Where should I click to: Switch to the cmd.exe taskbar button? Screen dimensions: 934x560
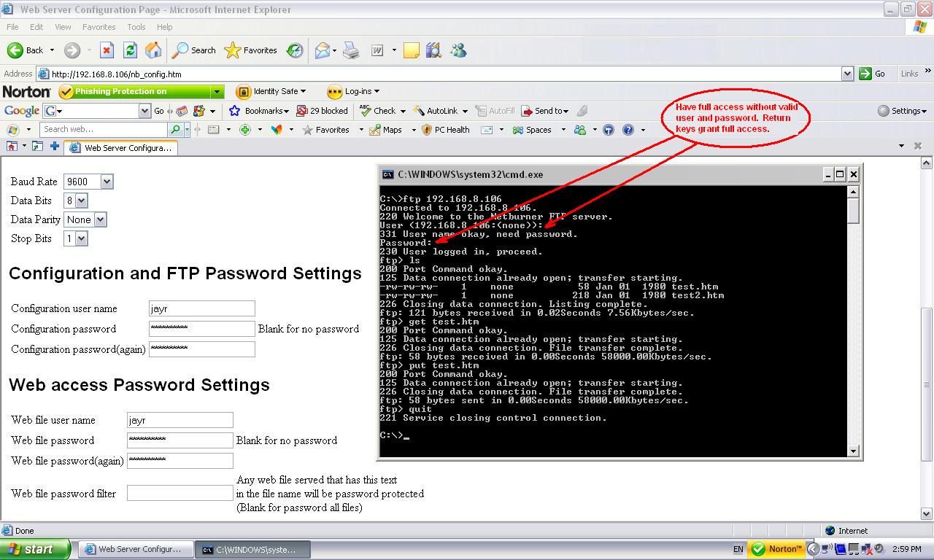(x=252, y=550)
